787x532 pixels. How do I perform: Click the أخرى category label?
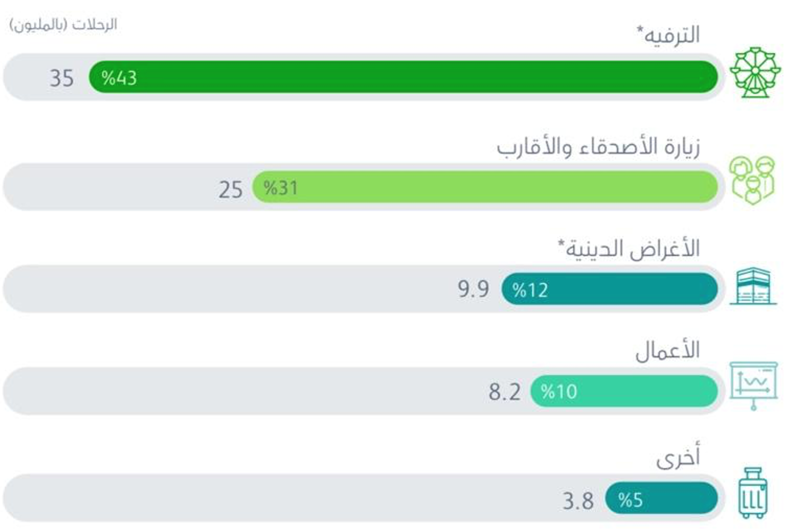(x=678, y=456)
